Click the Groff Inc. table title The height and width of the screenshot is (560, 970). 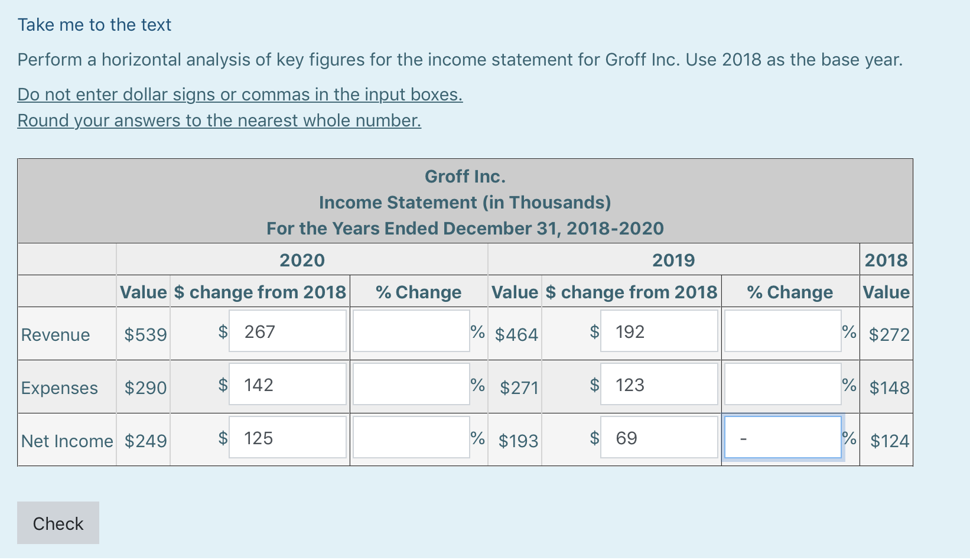click(465, 176)
